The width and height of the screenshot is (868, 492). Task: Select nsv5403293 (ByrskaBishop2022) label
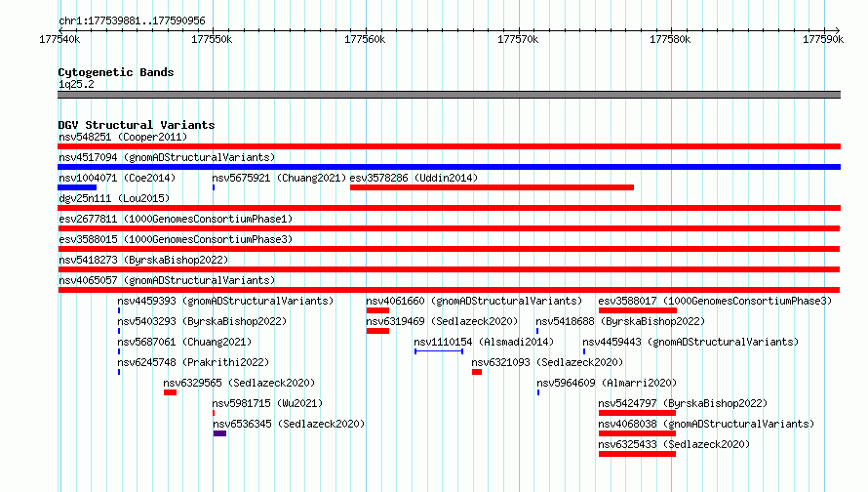tap(202, 321)
